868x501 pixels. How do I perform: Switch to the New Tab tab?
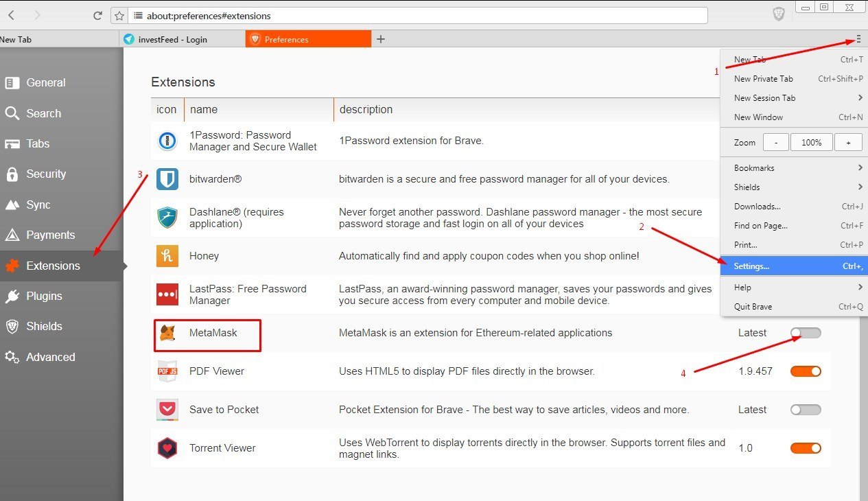60,39
